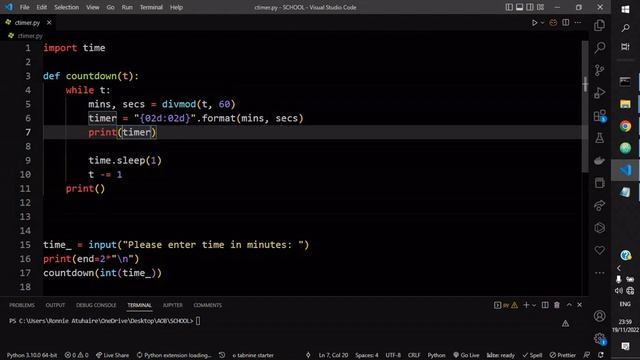Image resolution: width=640 pixels, height=360 pixels.
Task: Open the File menu
Action: [24, 7]
